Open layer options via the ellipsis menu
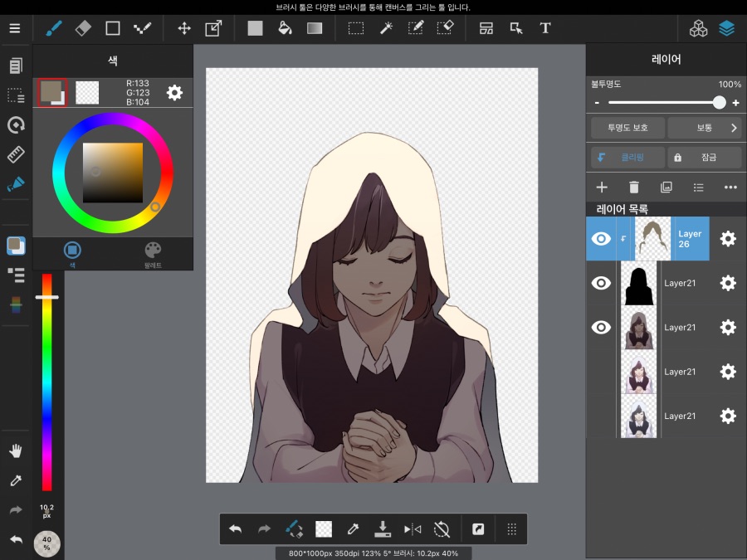Image resolution: width=747 pixels, height=560 pixels. [730, 187]
